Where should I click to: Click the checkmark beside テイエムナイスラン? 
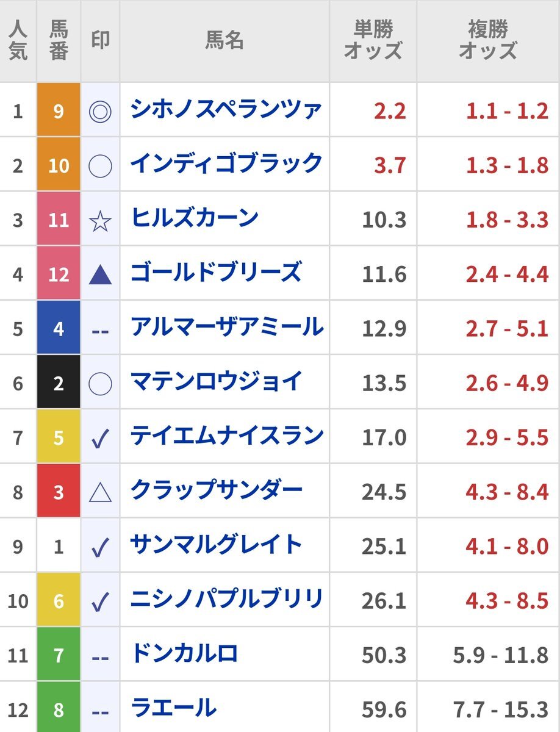click(100, 438)
